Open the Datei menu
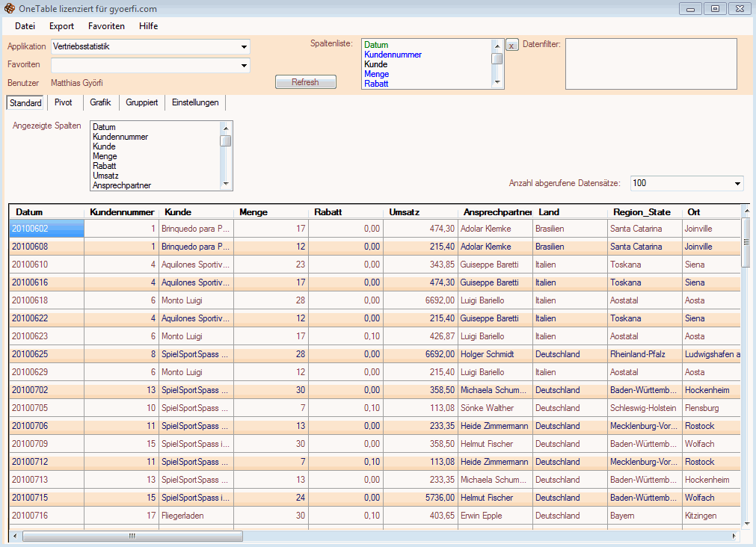This screenshot has width=756, height=547. pyautogui.click(x=25, y=26)
